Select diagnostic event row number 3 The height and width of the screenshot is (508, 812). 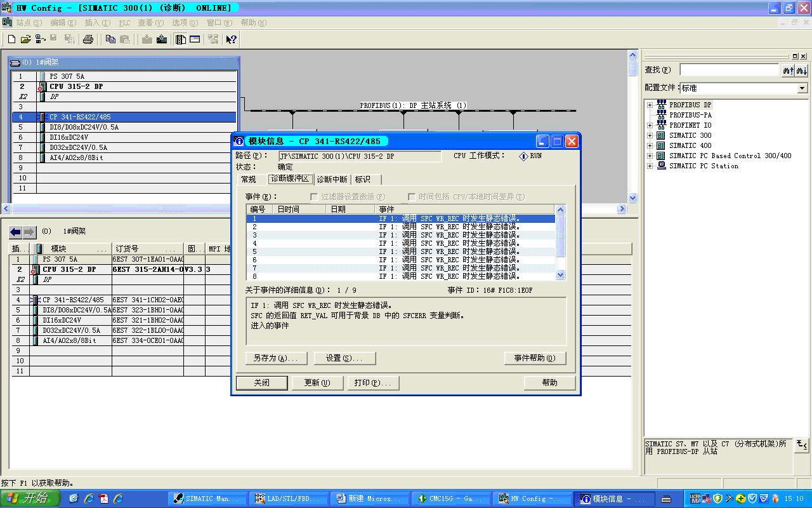coord(400,235)
